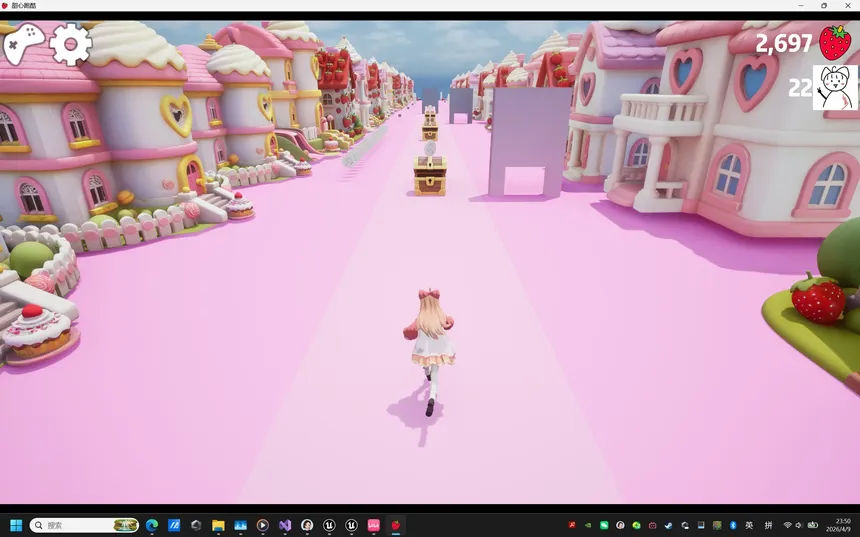Open the NVIDIA tray icon
860x537 pixels.
click(x=587, y=525)
